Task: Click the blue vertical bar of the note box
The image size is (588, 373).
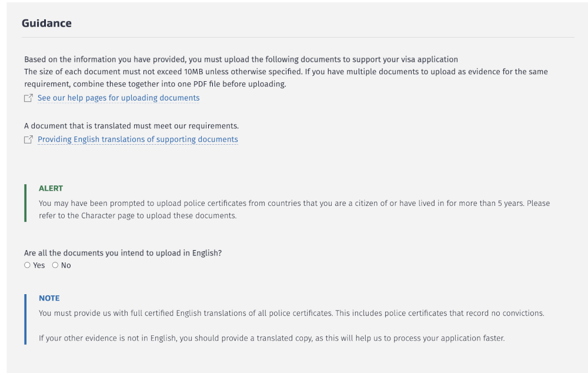Action: point(25,319)
